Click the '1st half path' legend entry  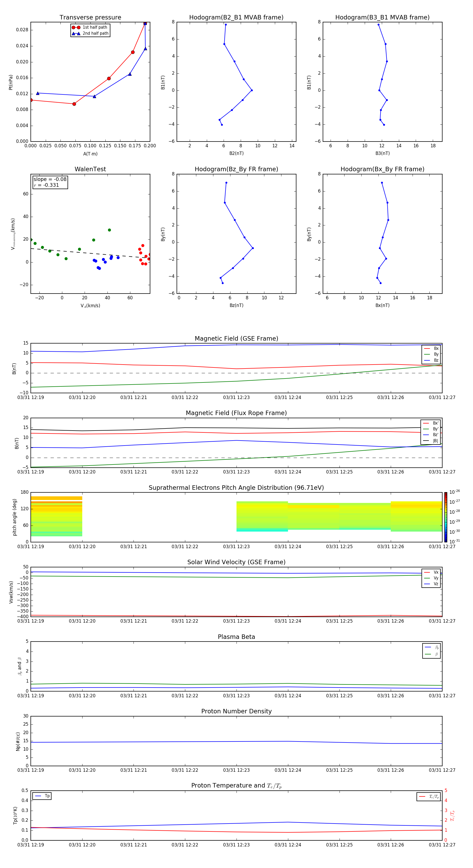coord(90,27)
